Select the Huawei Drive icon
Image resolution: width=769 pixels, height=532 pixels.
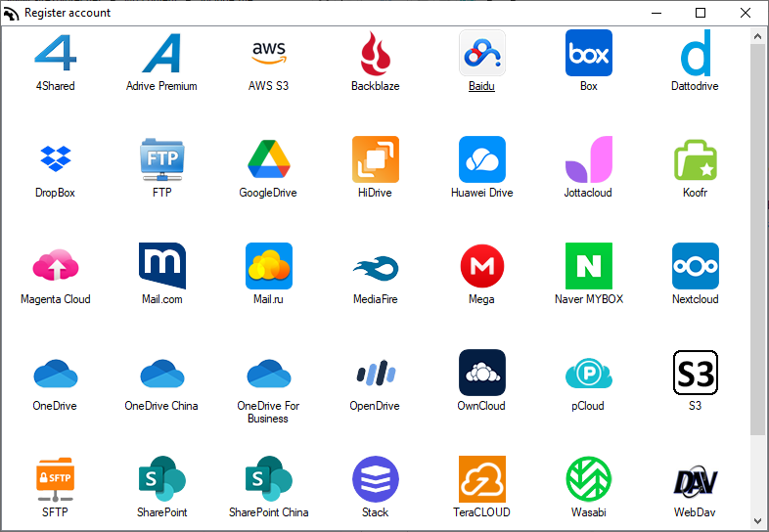tap(482, 159)
